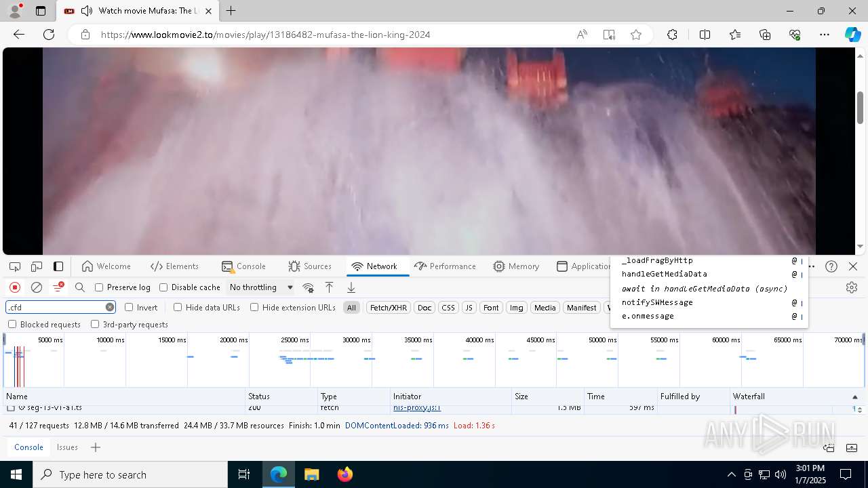Click the Inspect element picker icon
Image resolution: width=868 pixels, height=488 pixels.
click(x=15, y=266)
